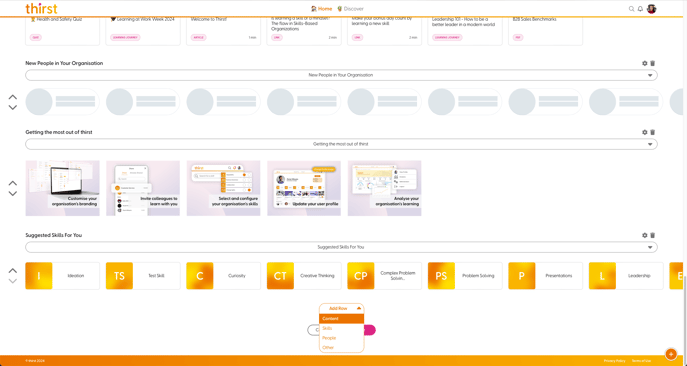Open settings gear for New People row
Viewport: 687px width, 366px height.
point(645,63)
